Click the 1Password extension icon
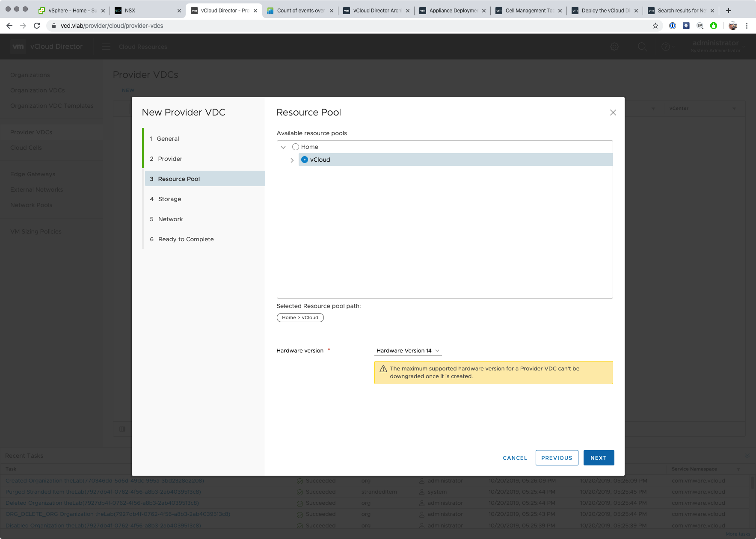 673,26
